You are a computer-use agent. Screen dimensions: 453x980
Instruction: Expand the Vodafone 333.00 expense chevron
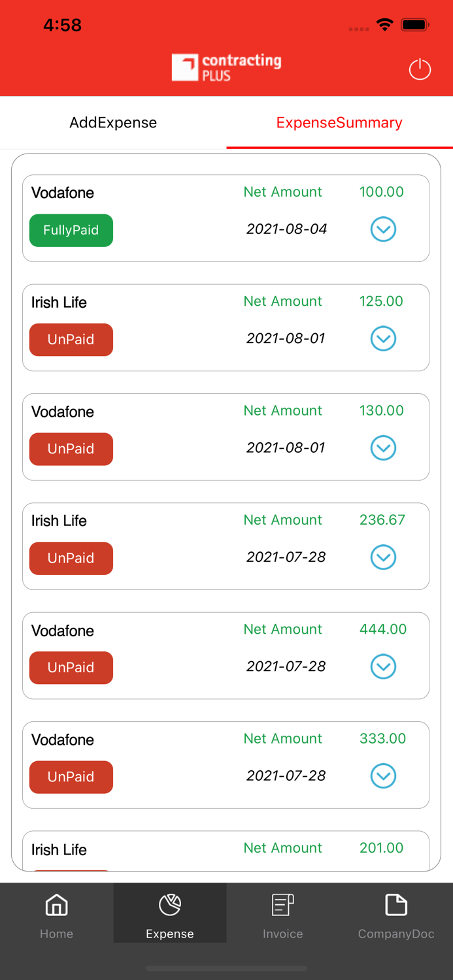(383, 776)
